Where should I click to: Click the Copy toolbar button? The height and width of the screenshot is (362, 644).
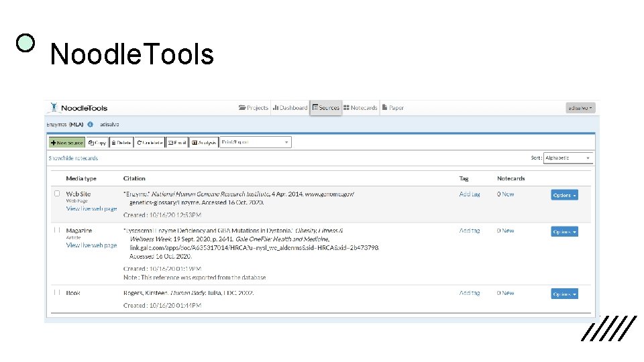point(97,142)
